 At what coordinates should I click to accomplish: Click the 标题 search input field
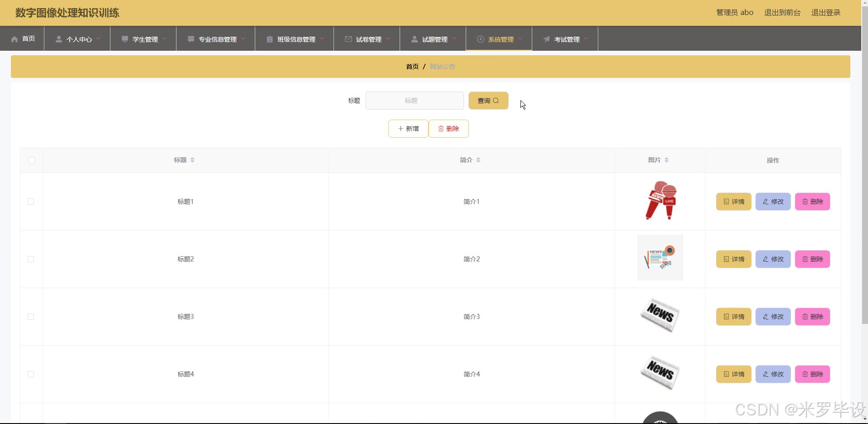tap(415, 101)
